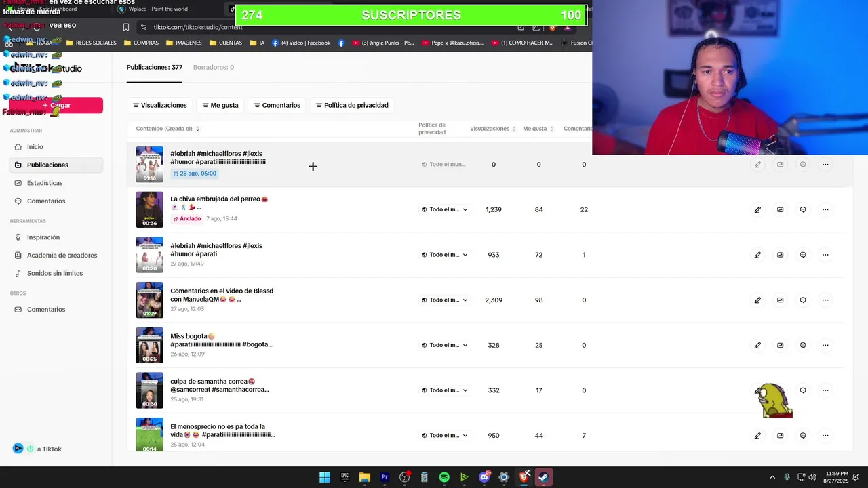868x488 pixels.
Task: Expand privacy dropdown for the Blessd video post
Action: (x=445, y=300)
